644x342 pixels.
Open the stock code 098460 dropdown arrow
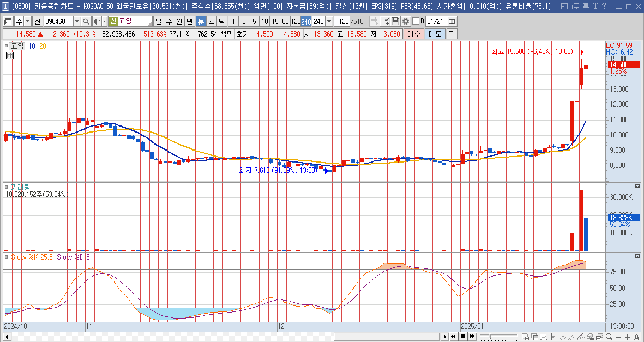[77, 21]
